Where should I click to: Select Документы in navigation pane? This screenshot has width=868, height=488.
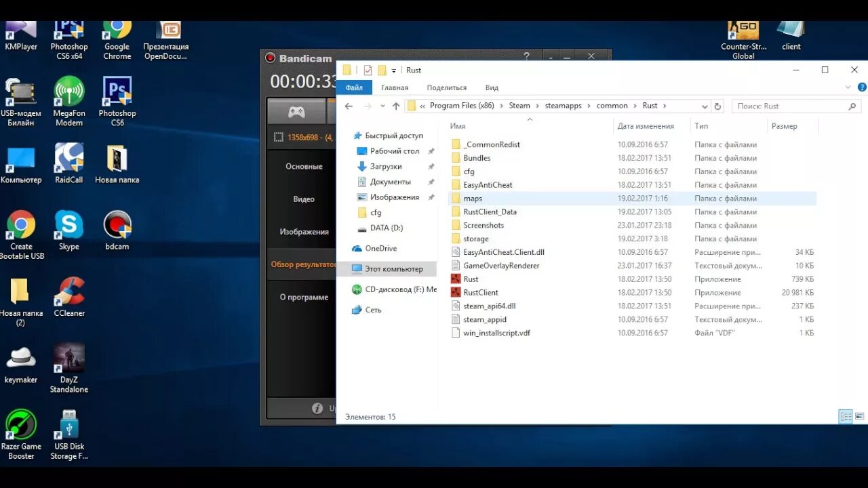(390, 182)
